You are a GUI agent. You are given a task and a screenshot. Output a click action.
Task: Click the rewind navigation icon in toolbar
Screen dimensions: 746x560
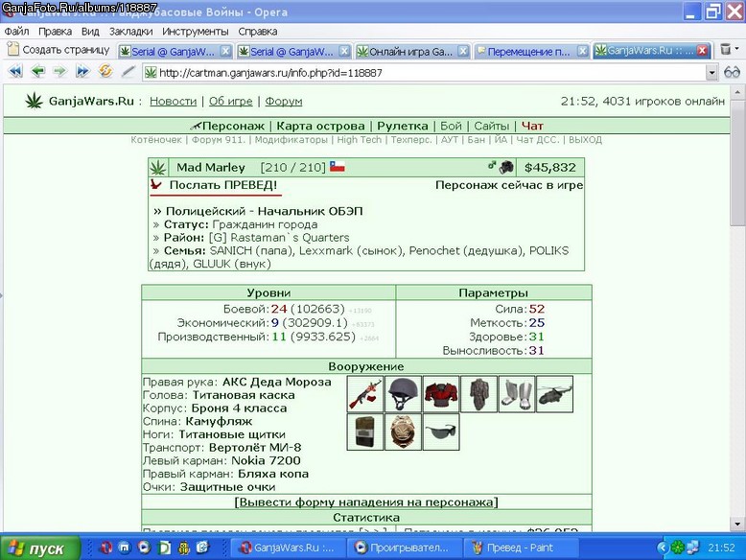pos(15,72)
